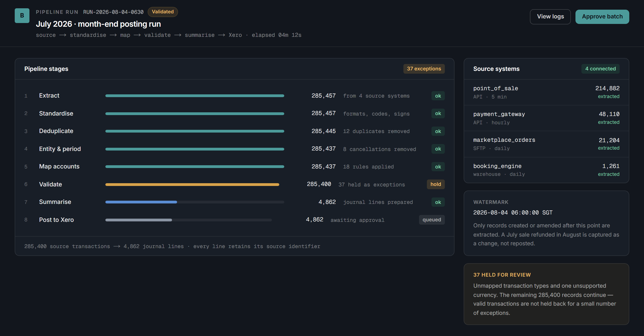644x336 pixels.
Task: Click the queued status on Post to Xero
Action: pos(432,220)
